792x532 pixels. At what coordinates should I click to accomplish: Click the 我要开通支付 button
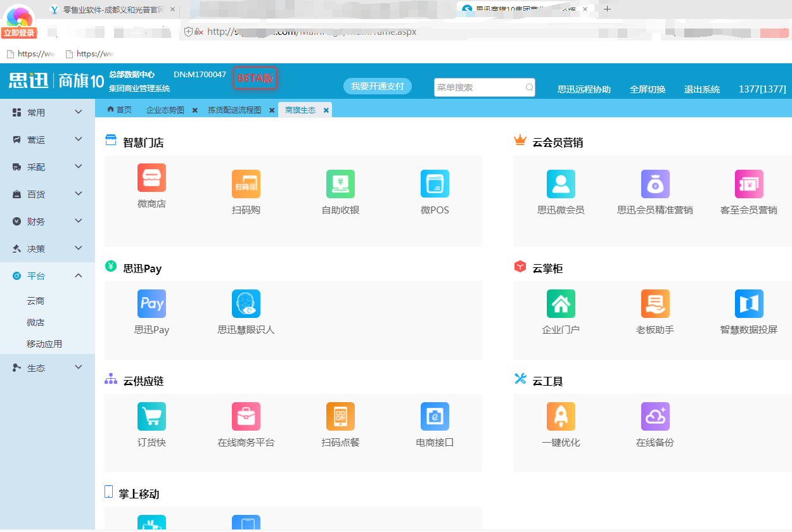[377, 86]
